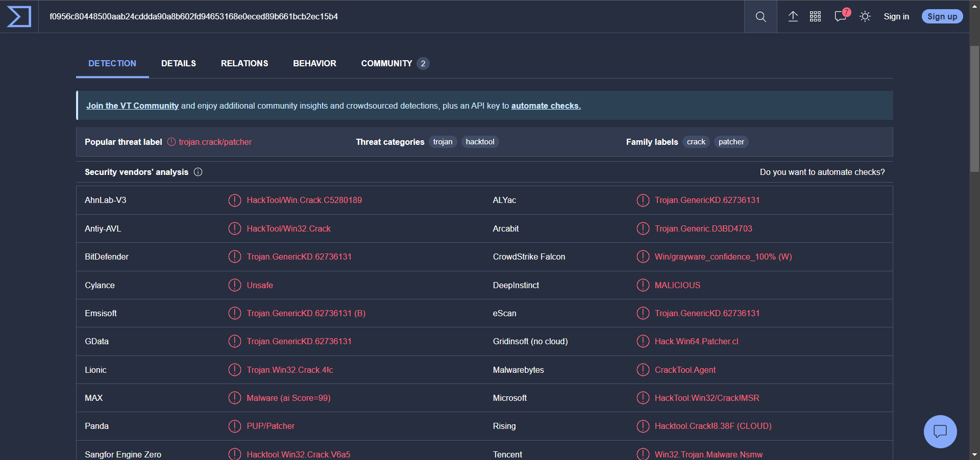Click HackTool/Win.Crack.C5280189 detection text
This screenshot has width=980, height=460.
(x=304, y=200)
